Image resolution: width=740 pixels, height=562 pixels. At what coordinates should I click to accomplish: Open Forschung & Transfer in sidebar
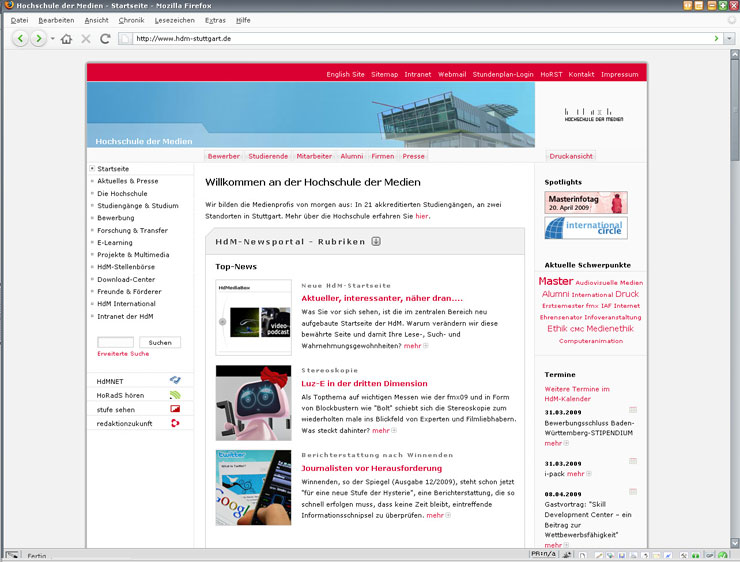[x=132, y=230]
